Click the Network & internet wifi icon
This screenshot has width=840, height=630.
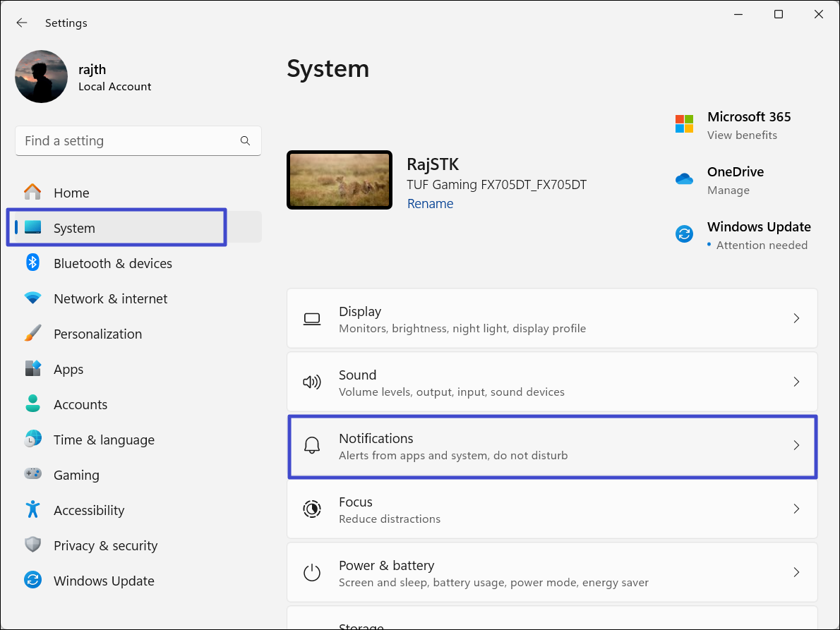(x=32, y=298)
